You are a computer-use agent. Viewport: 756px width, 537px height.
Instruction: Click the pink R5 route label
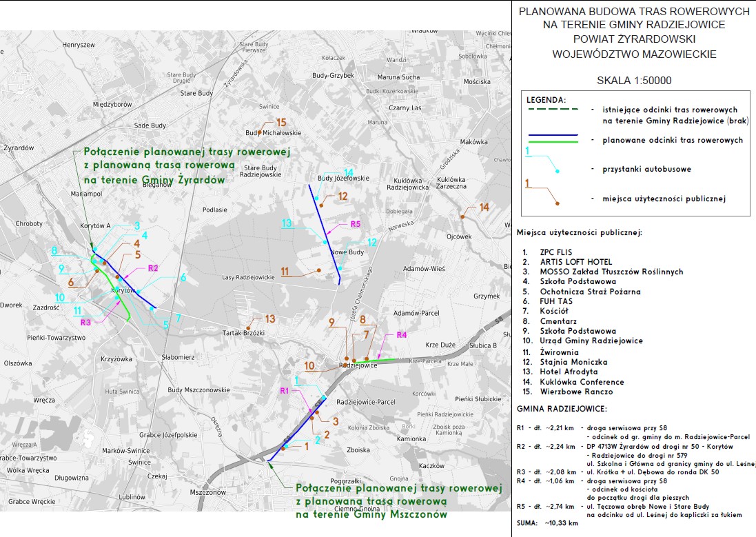(356, 224)
